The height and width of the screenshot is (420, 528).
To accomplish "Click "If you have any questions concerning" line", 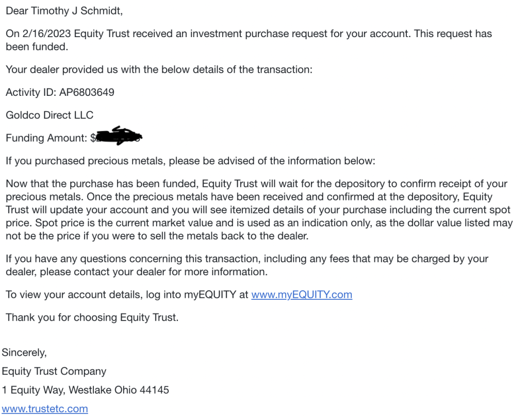I will click(247, 259).
